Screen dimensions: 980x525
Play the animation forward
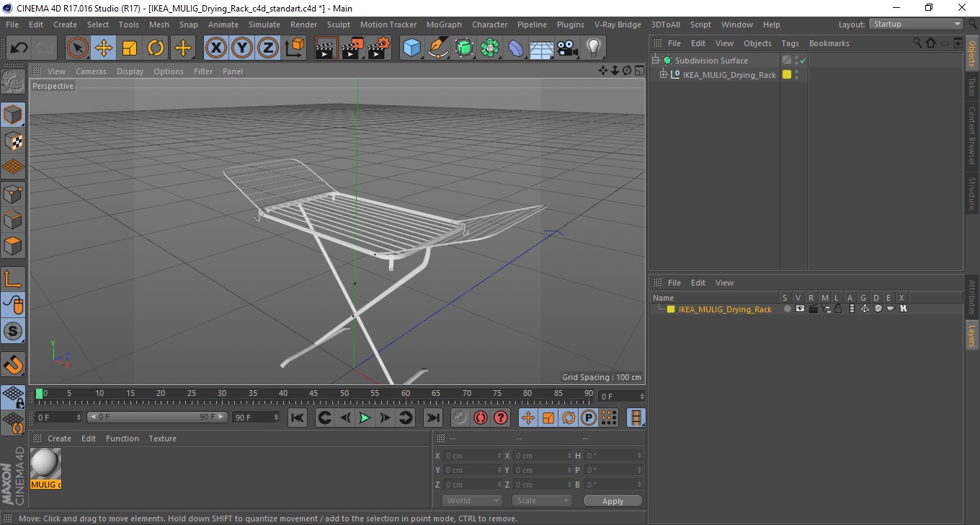tap(365, 418)
